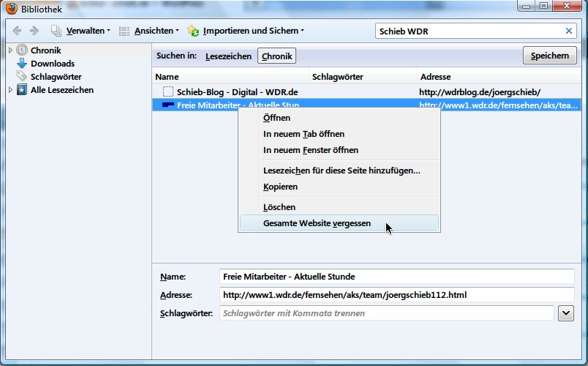Open Importieren und Sichern dropdown

[253, 31]
